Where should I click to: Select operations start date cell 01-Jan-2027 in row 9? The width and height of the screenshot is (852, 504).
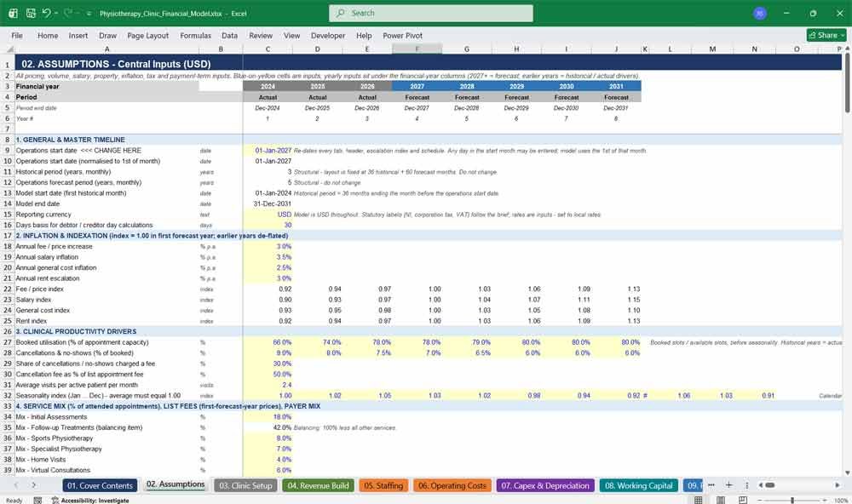[x=268, y=151]
